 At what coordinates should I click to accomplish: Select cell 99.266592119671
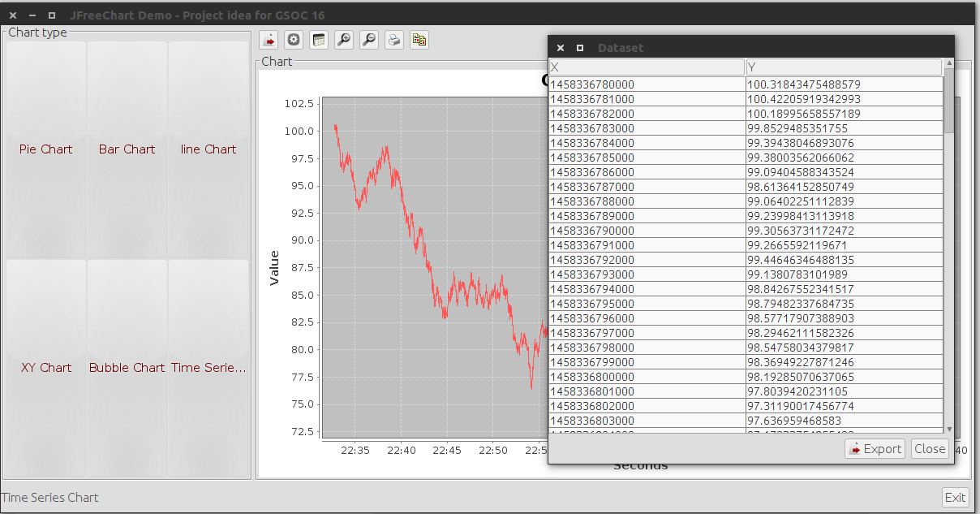[x=845, y=245]
